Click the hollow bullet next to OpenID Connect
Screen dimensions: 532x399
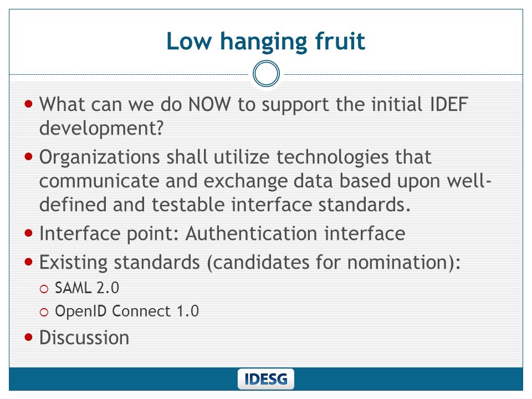click(44, 312)
